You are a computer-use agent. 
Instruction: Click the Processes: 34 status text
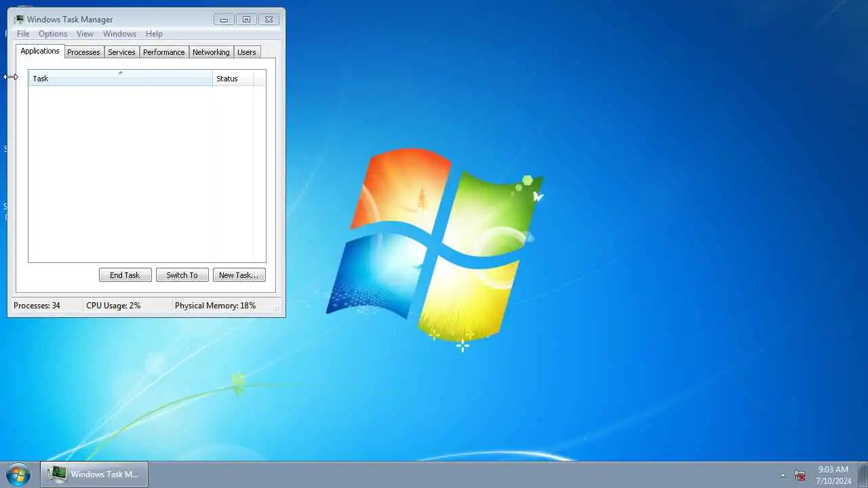point(37,306)
